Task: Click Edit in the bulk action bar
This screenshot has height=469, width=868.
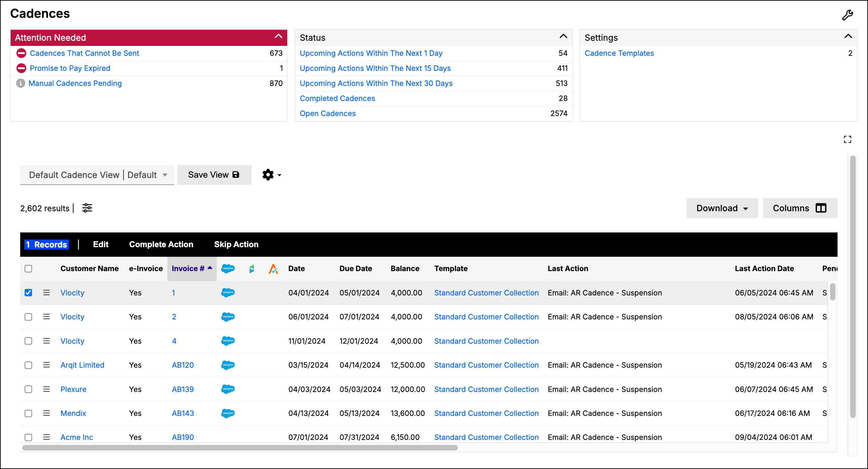Action: (101, 244)
